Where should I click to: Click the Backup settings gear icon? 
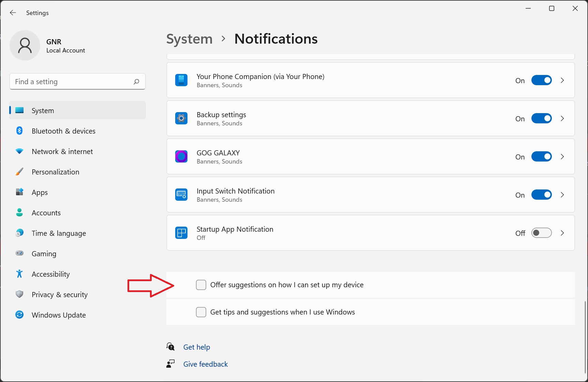point(181,119)
